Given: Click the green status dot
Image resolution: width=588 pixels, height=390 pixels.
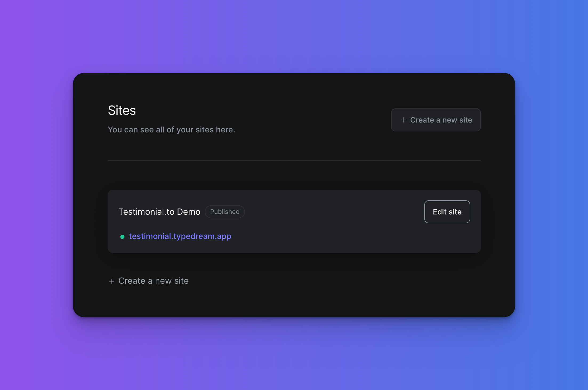Looking at the screenshot, I should point(122,237).
